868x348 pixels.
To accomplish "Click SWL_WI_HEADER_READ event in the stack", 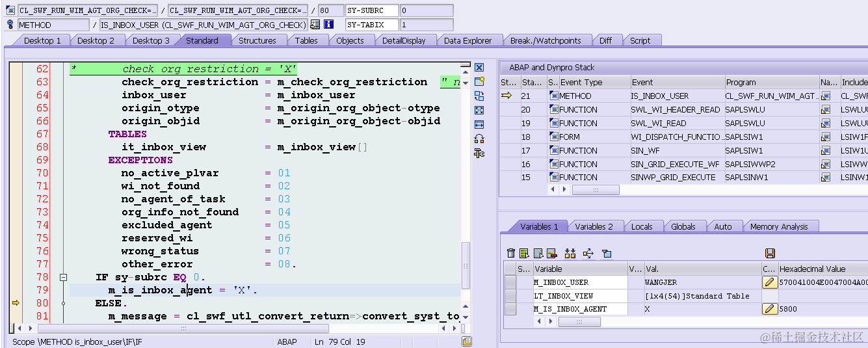I will click(676, 109).
